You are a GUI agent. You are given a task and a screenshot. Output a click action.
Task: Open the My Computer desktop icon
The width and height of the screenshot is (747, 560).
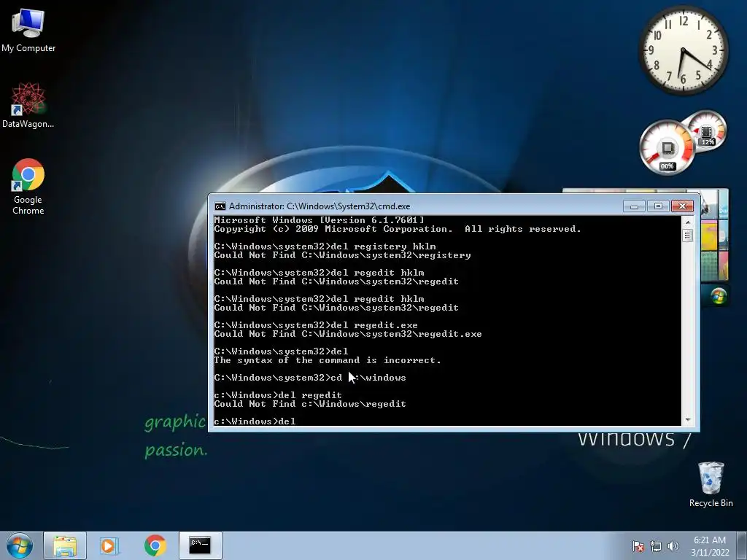click(28, 30)
